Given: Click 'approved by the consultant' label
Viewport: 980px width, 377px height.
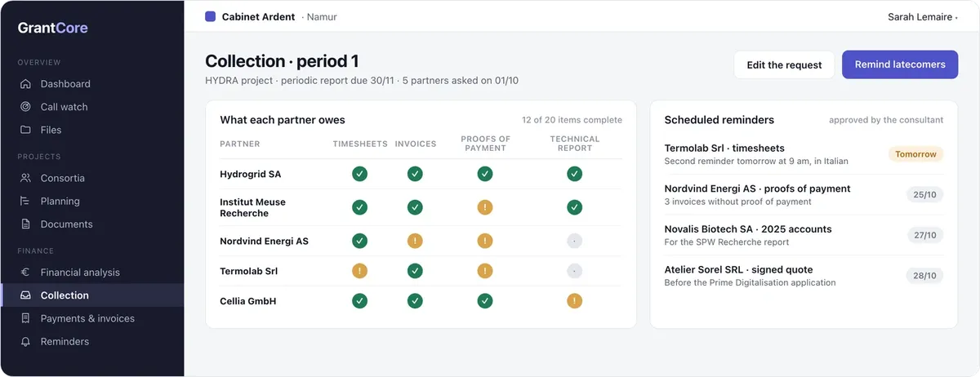Looking at the screenshot, I should click(x=886, y=120).
